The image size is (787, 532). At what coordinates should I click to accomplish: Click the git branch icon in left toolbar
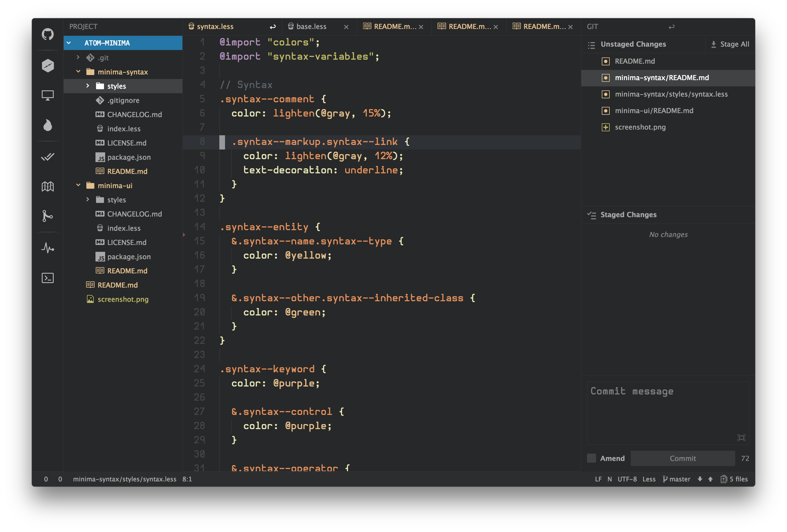point(47,216)
